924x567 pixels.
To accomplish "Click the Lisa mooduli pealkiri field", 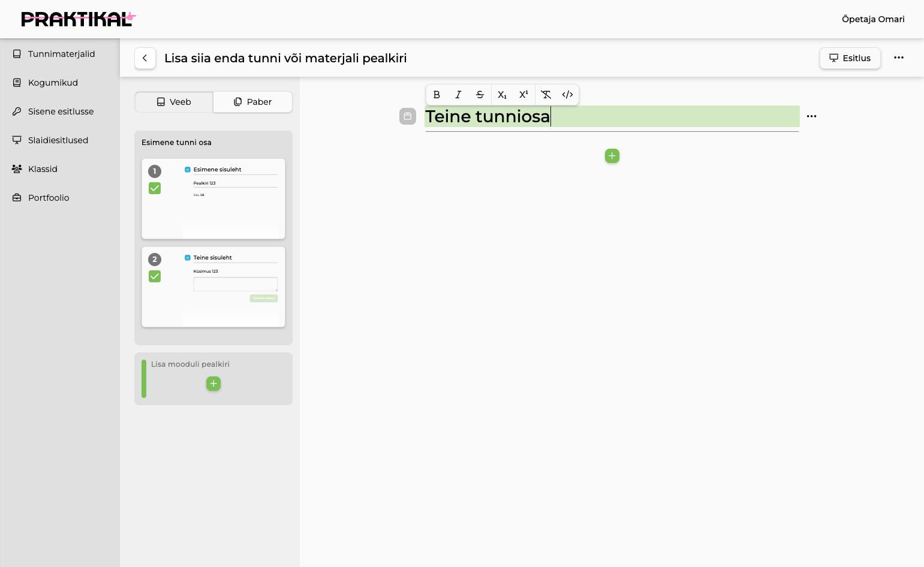I will coord(191,364).
